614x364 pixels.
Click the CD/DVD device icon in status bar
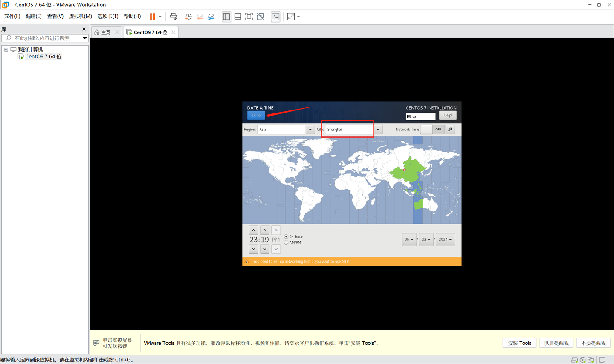click(582, 360)
